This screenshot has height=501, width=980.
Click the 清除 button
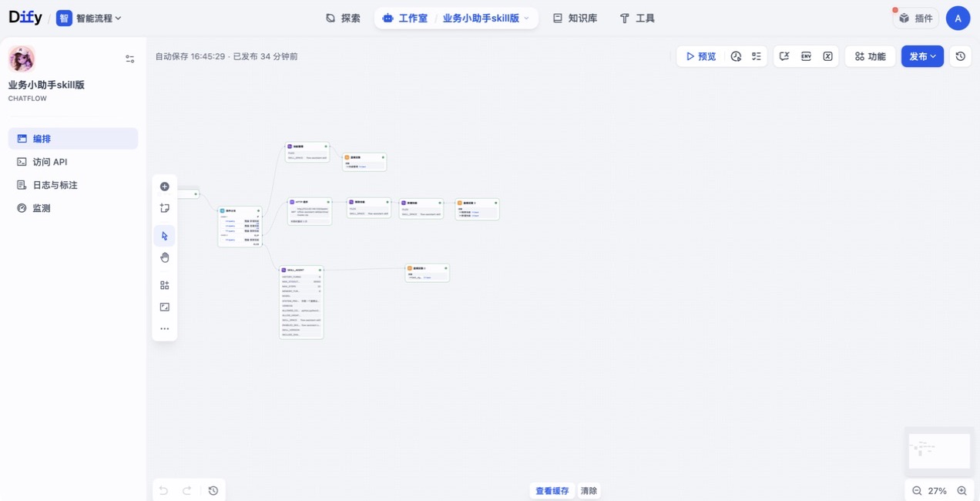[589, 491]
